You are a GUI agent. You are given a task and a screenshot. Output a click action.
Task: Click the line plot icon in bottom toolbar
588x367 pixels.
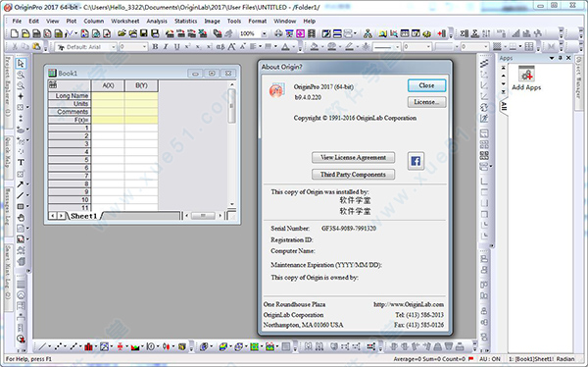pyautogui.click(x=42, y=346)
